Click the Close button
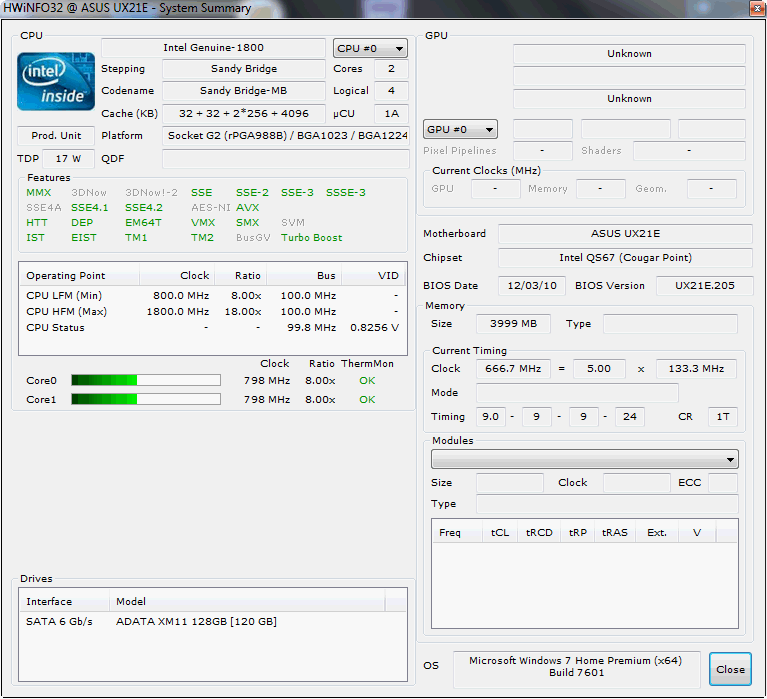The image size is (767, 699). [x=730, y=669]
